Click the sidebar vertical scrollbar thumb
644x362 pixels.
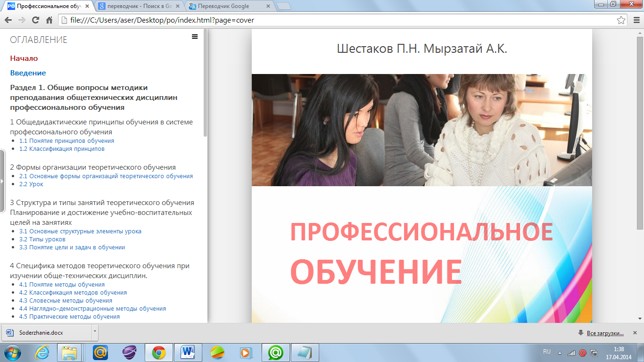[x=205, y=83]
